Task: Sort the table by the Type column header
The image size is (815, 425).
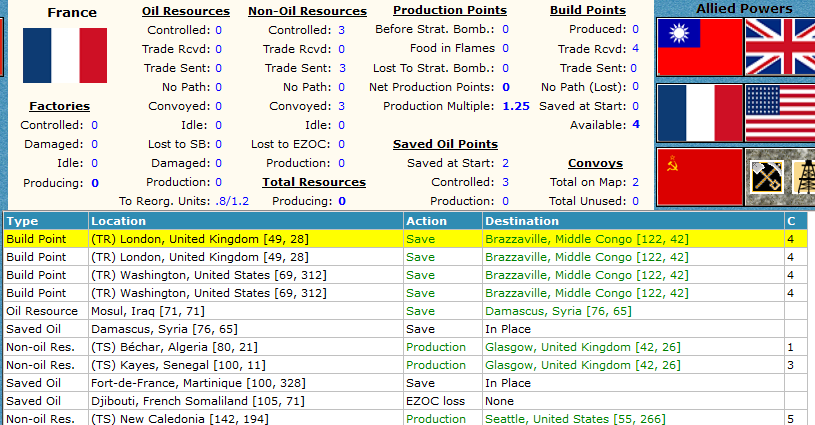Action: coord(46,221)
